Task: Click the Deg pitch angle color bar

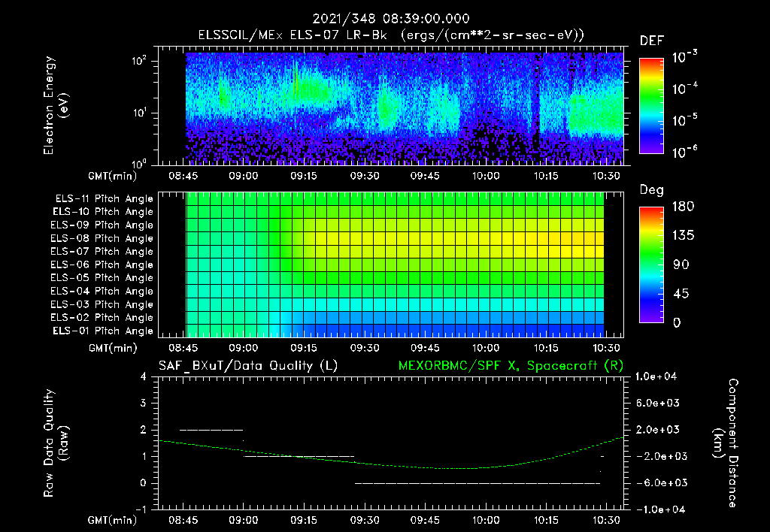Action: (x=651, y=264)
